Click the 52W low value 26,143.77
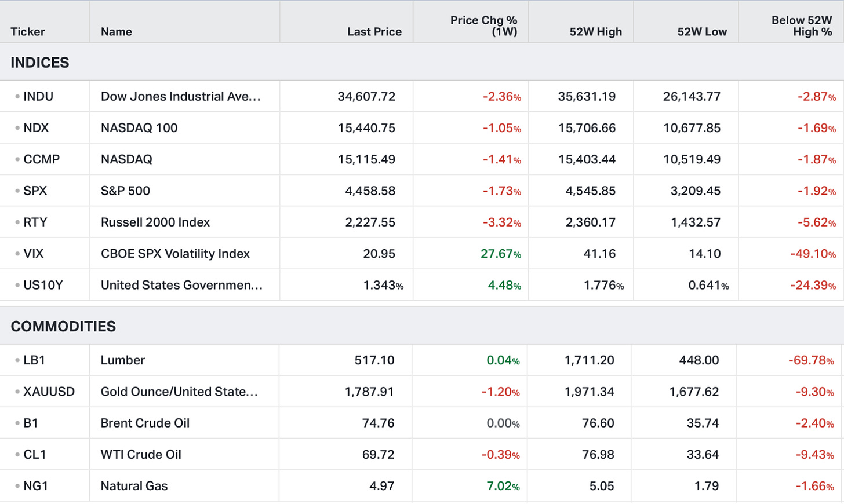The image size is (844, 504). (x=692, y=97)
